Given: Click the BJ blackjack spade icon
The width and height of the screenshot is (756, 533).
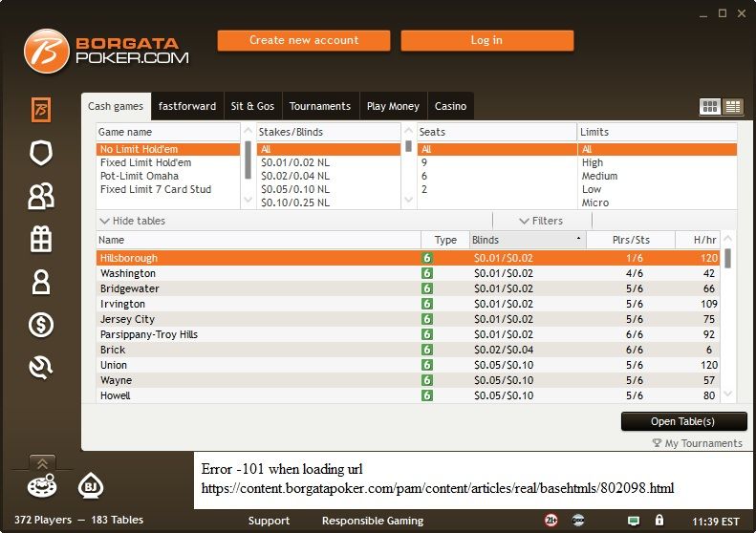Looking at the screenshot, I should pos(91,486).
